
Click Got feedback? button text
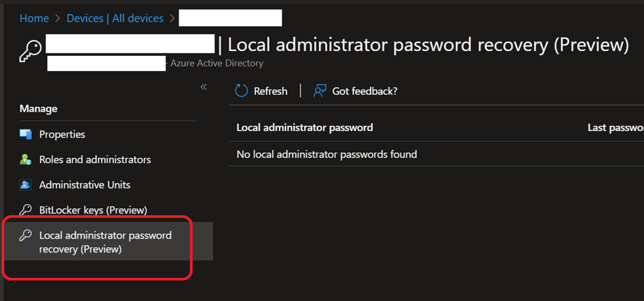tap(365, 91)
